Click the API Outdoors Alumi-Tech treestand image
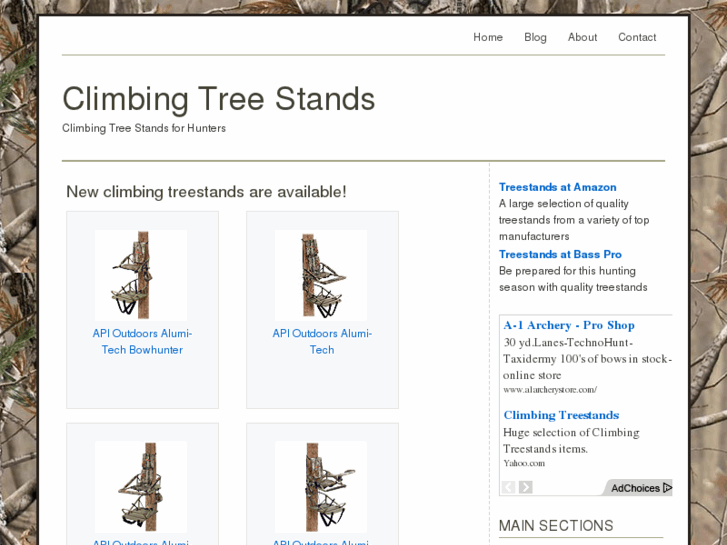Screen dimensions: 727x545 (x=321, y=275)
